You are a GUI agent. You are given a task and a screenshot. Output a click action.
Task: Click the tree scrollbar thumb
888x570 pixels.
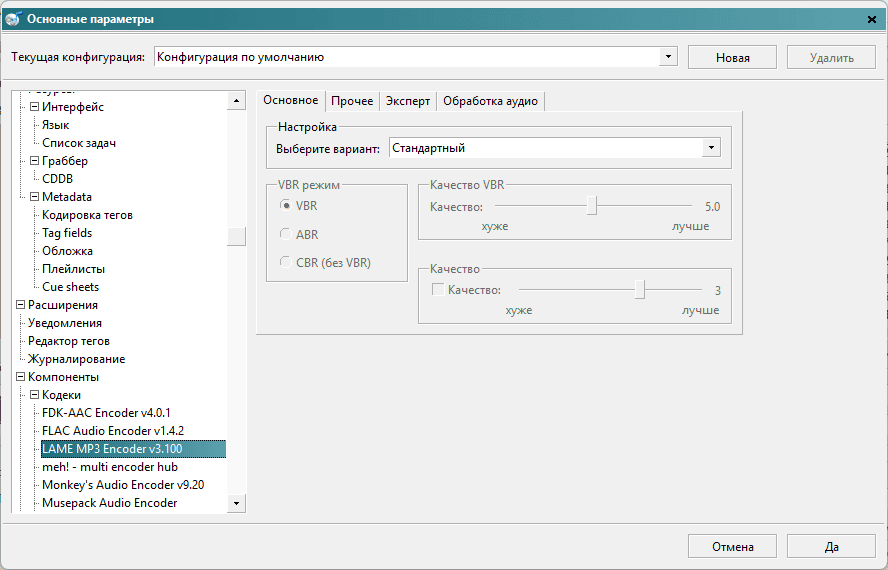pos(236,236)
